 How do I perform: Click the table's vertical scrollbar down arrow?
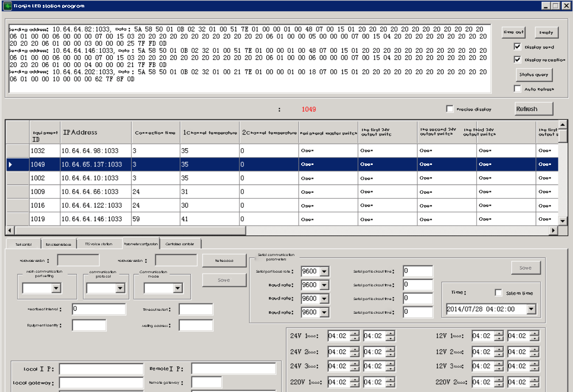563,221
